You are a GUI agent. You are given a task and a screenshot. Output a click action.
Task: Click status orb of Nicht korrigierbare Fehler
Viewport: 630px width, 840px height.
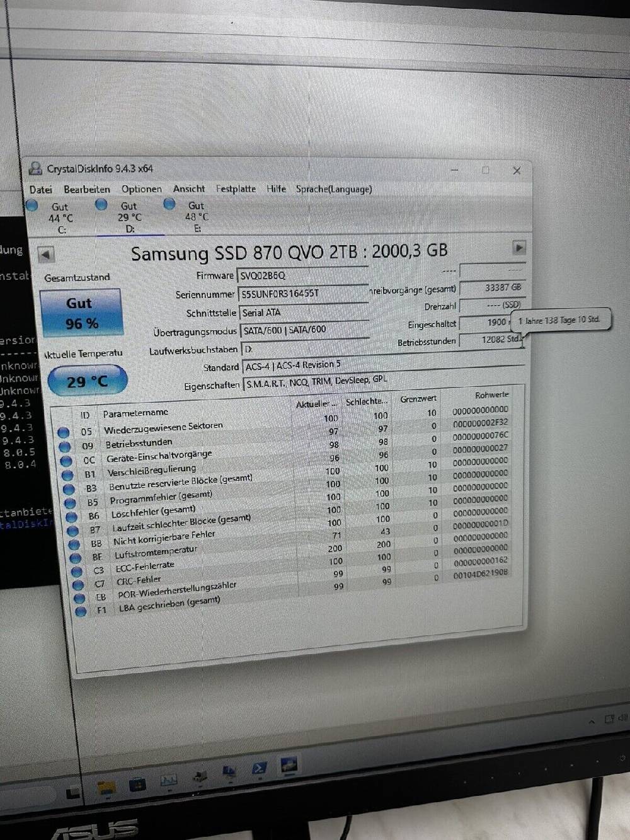point(74,544)
